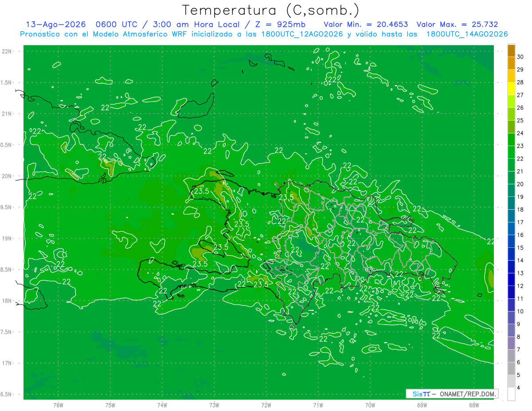Click the green swatch between 23 and 24
532x411 pixels.
(x=511, y=140)
